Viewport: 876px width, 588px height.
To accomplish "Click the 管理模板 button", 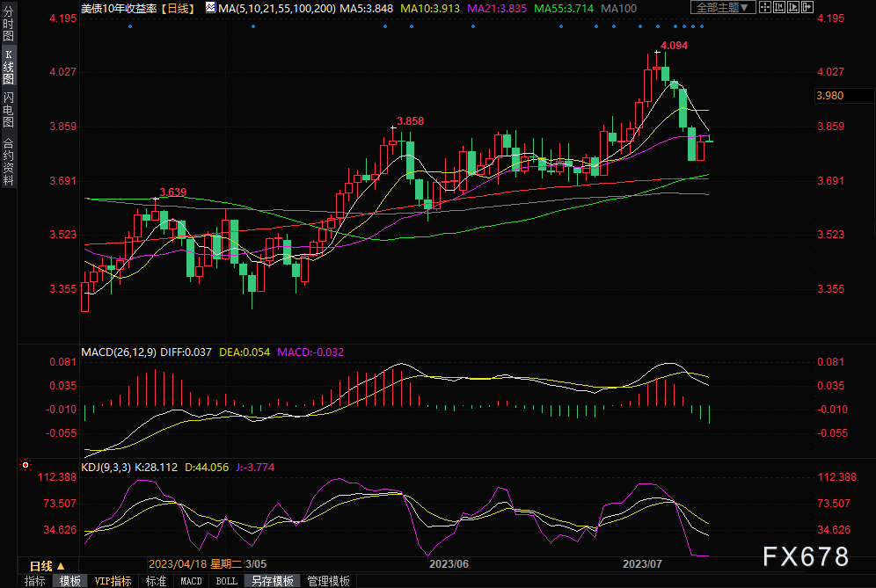I will click(x=329, y=581).
